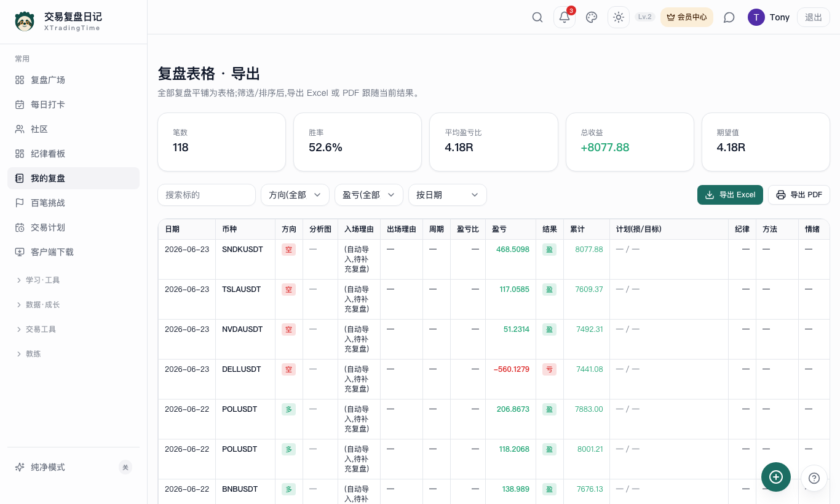
Task: Click the floating green plus button
Action: pyautogui.click(x=776, y=477)
